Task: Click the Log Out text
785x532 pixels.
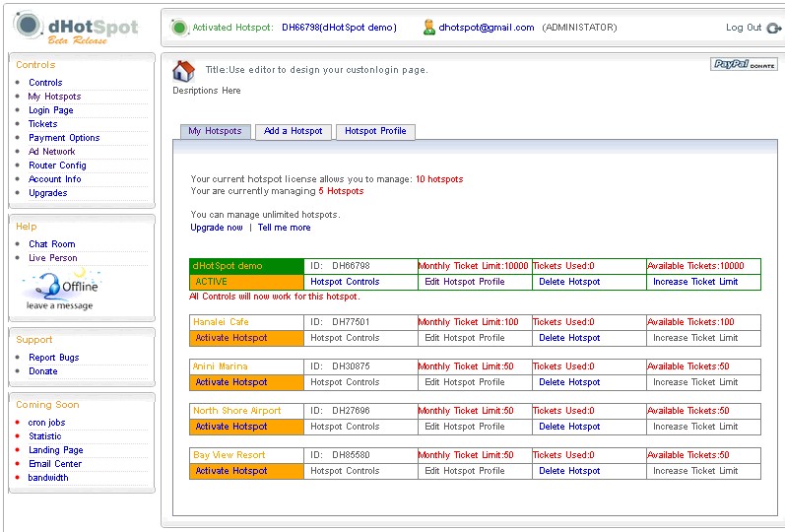Action: [744, 28]
